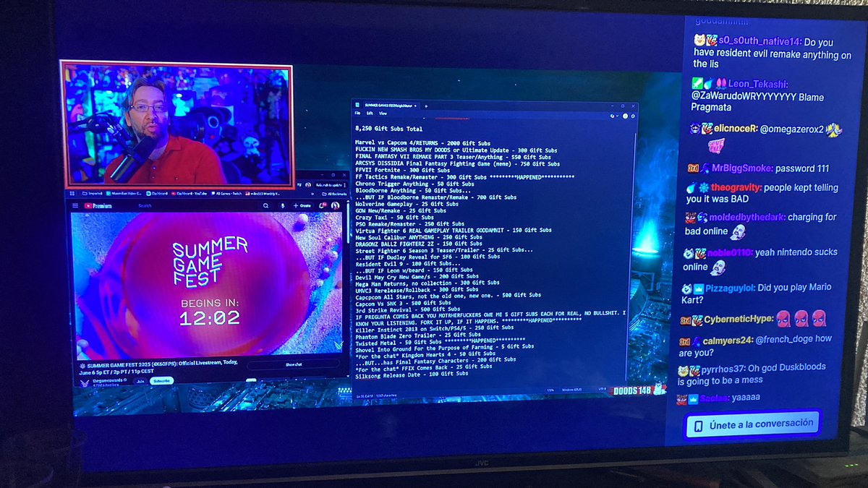Click UTF-8 encoding in Notepad status bar
The image size is (868, 488).
(603, 389)
